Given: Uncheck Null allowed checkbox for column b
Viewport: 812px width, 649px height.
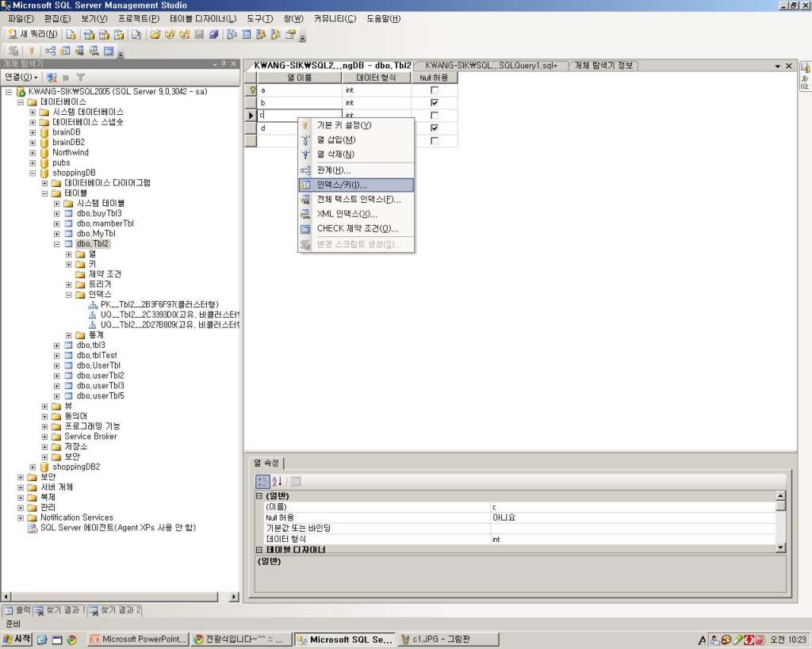Looking at the screenshot, I should [x=435, y=102].
